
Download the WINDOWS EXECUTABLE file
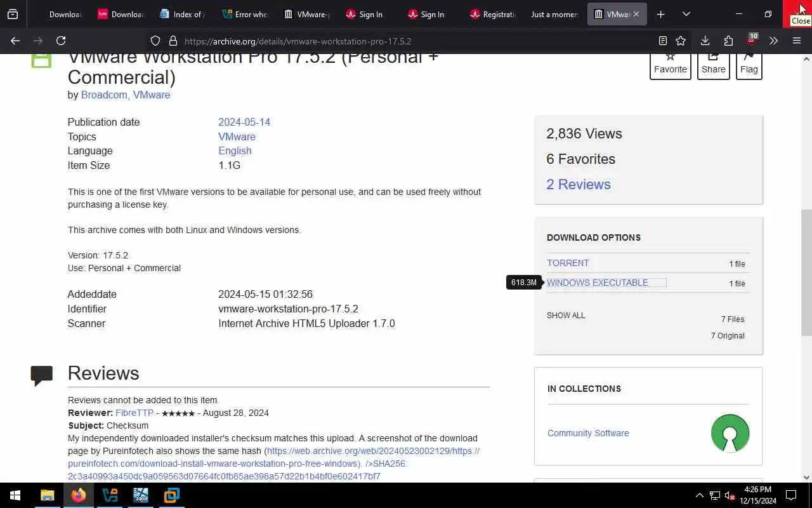point(598,283)
